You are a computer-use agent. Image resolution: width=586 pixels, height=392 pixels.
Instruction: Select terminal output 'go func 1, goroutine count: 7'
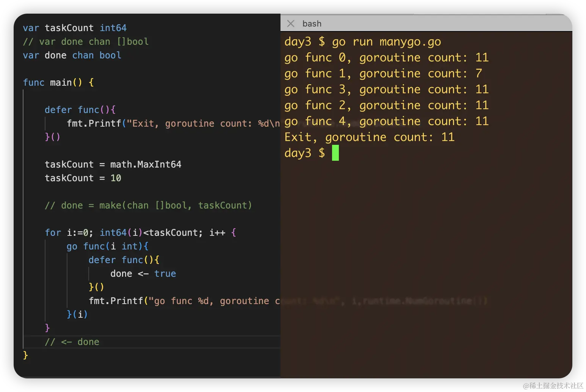coord(383,74)
